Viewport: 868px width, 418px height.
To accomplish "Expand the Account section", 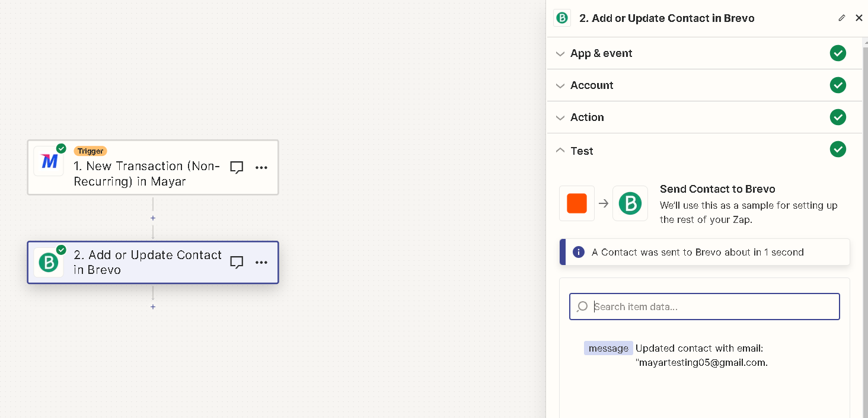I will pyautogui.click(x=704, y=85).
